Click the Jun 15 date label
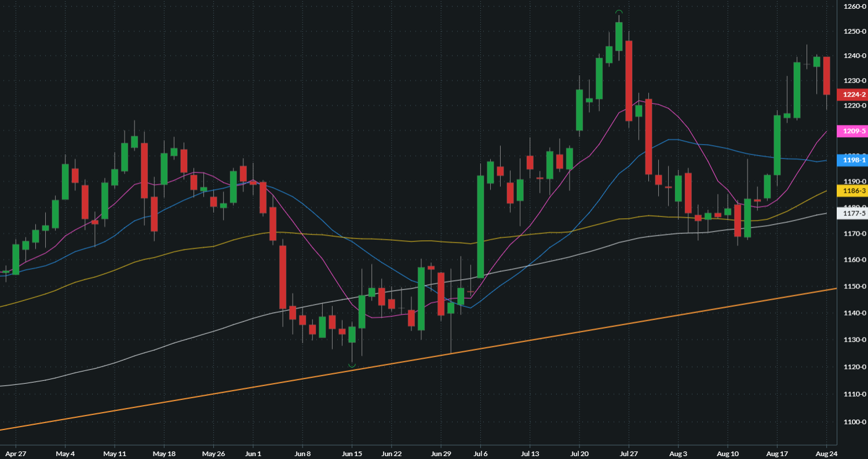The image size is (868, 459). (x=352, y=453)
